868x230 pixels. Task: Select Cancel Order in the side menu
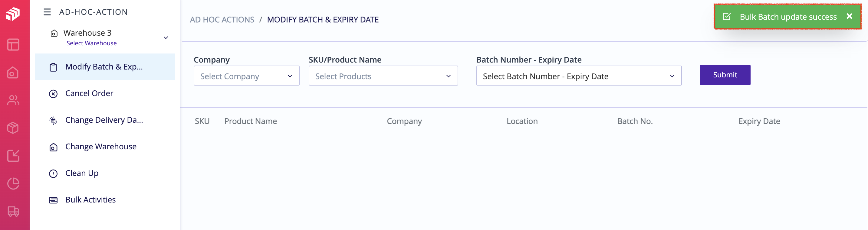(89, 93)
